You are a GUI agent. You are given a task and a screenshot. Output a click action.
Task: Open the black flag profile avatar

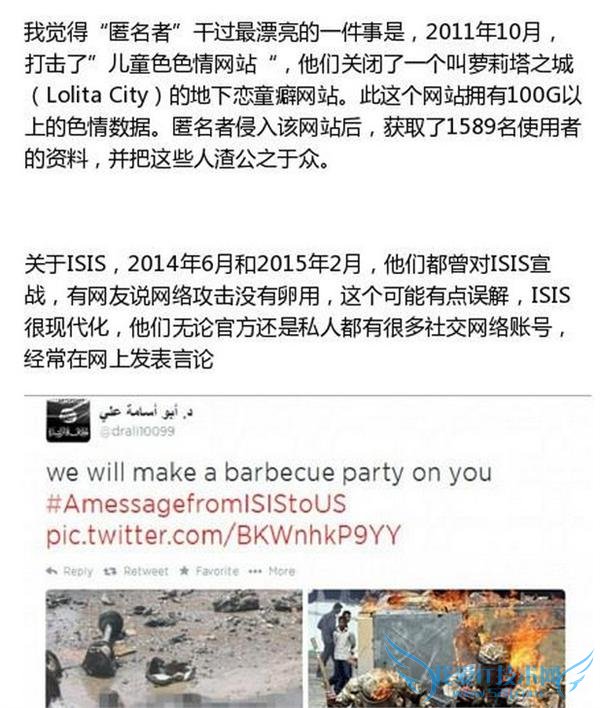(x=68, y=420)
